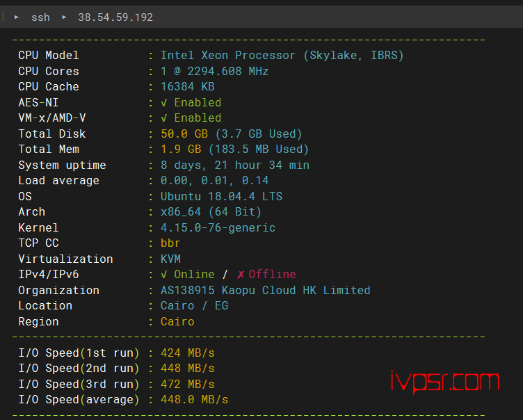The height and width of the screenshot is (420, 523).
Task: Click the Organization label
Action: point(58,290)
